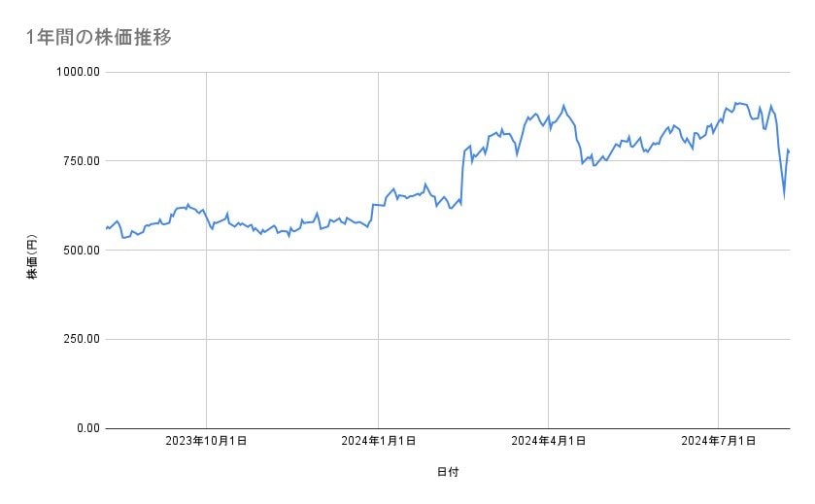
Task: Click the leftmost starting point of the blue line
Action: [106, 228]
